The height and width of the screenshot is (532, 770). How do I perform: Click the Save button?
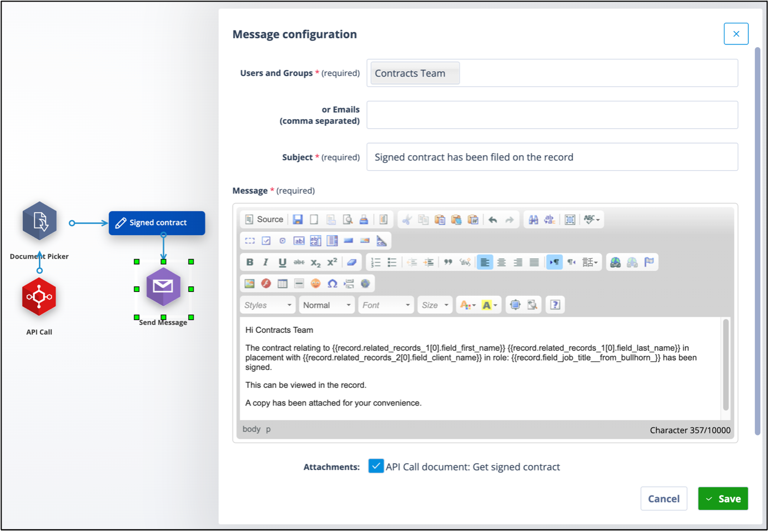[x=723, y=499]
